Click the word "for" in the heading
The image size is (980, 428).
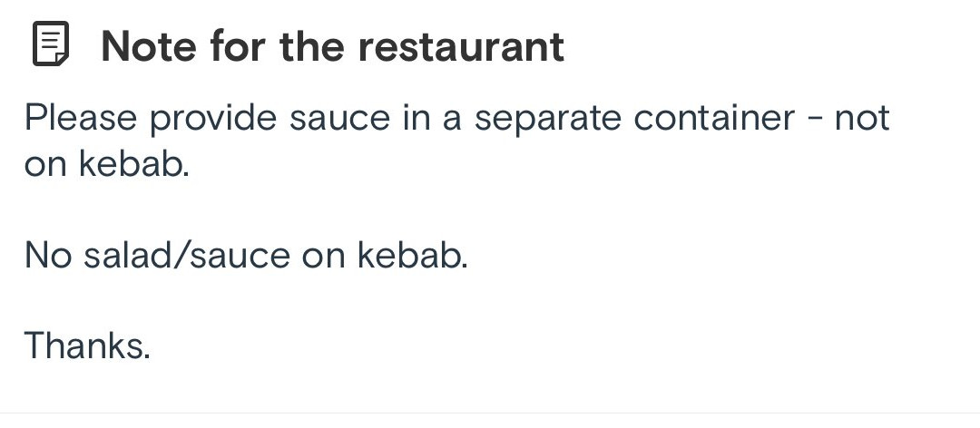point(239,46)
